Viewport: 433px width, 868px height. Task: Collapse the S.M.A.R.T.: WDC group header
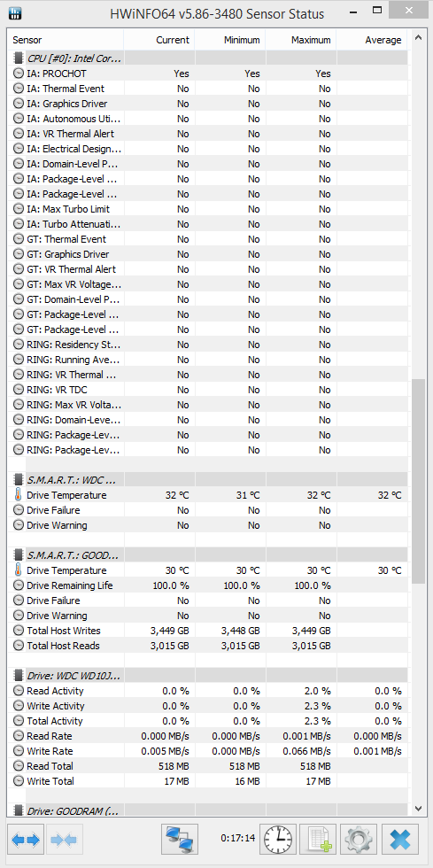tap(67, 479)
